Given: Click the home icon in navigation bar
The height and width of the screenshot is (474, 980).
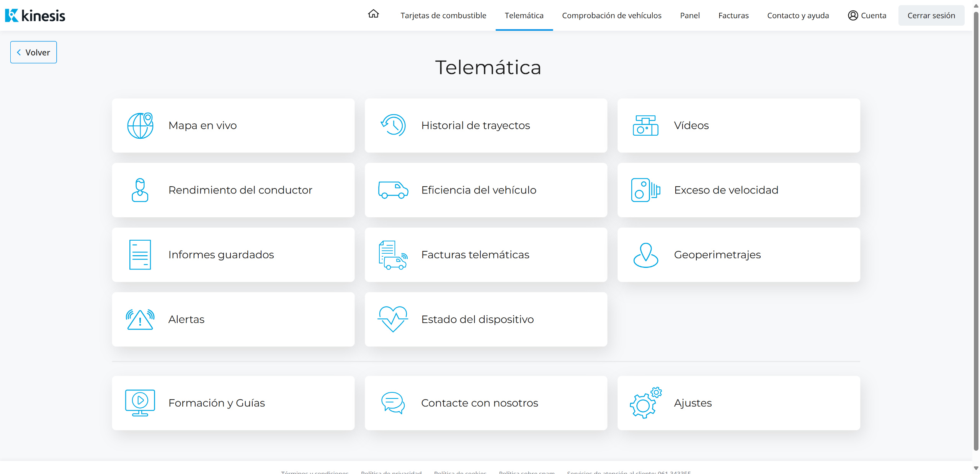Looking at the screenshot, I should [373, 14].
